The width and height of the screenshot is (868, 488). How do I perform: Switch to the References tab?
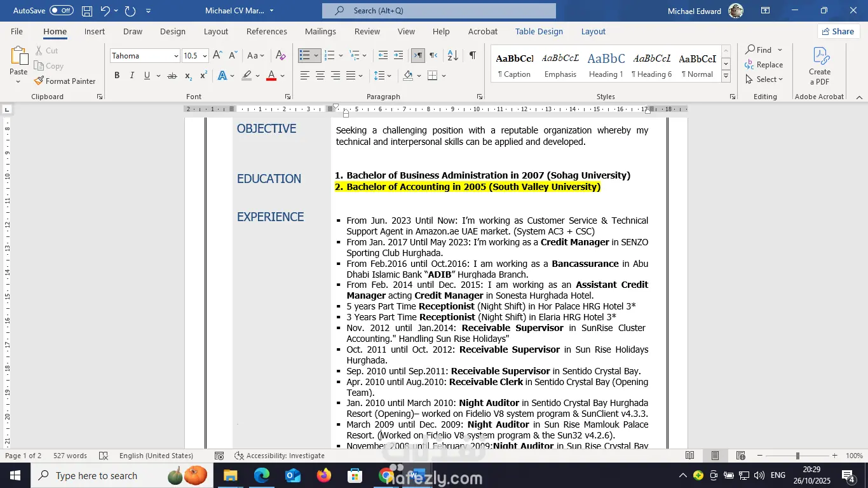(x=266, y=31)
